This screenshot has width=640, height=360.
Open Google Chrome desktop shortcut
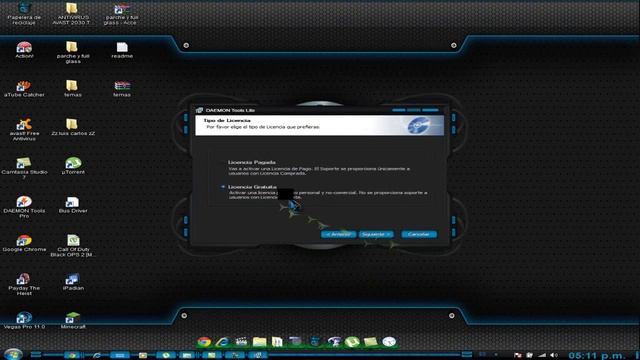(x=24, y=243)
